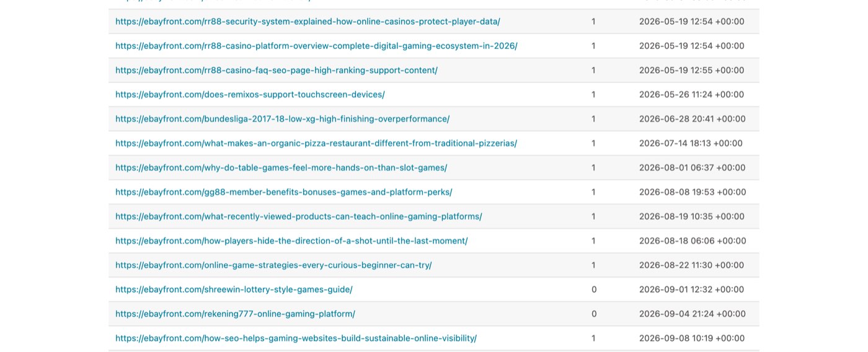Open the how-players-hide-the-direction link
This screenshot has width=868, height=352.
click(x=291, y=241)
